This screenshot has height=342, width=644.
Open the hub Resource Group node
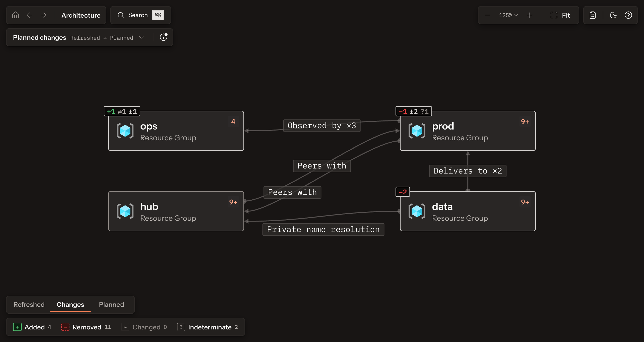tap(176, 211)
